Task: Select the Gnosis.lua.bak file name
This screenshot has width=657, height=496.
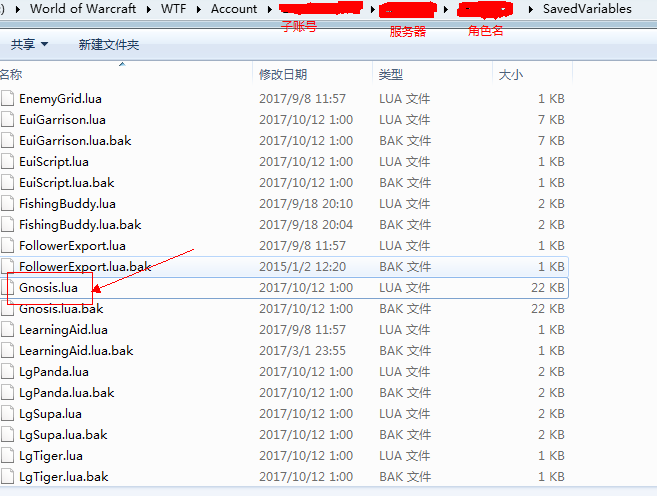Action: [x=61, y=309]
